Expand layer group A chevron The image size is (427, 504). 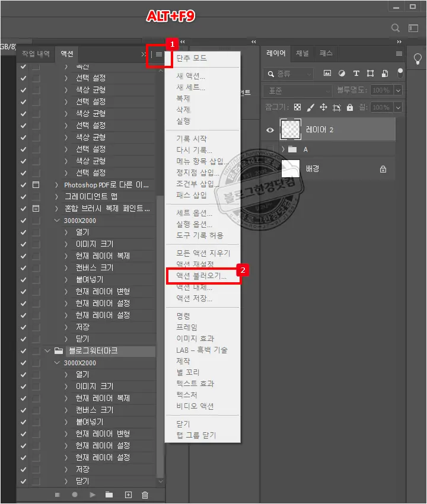pos(283,149)
